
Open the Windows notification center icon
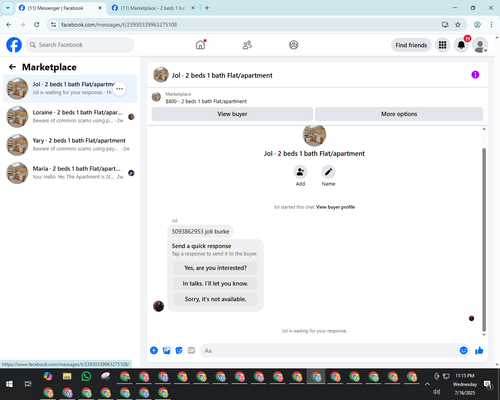point(488,384)
